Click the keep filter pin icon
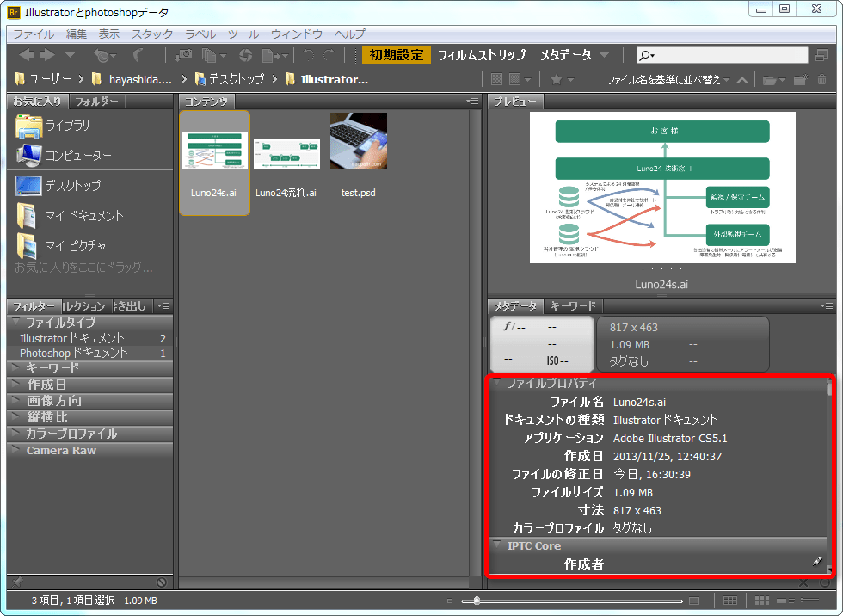The image size is (843, 616). tap(18, 582)
